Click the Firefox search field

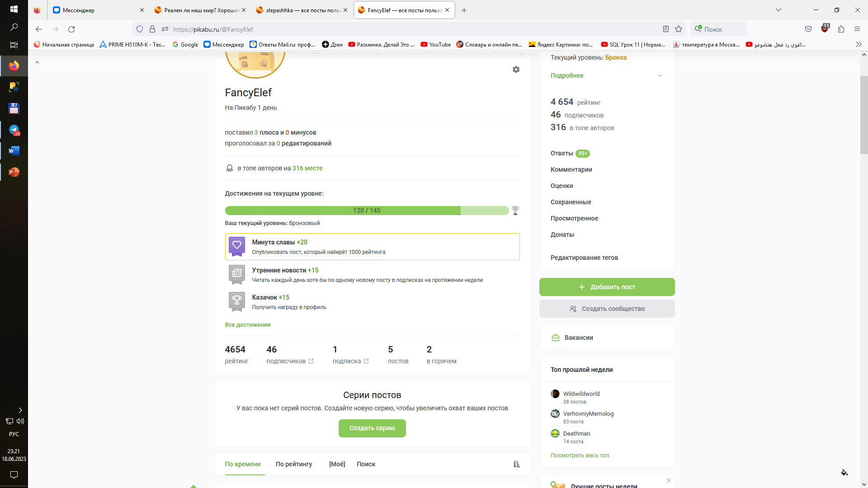(x=718, y=29)
